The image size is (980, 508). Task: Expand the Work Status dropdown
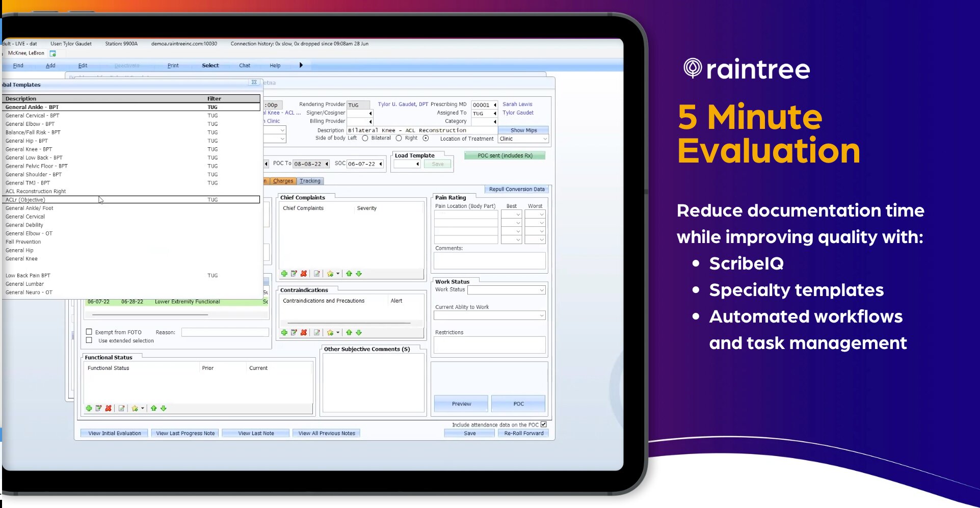pyautogui.click(x=541, y=290)
